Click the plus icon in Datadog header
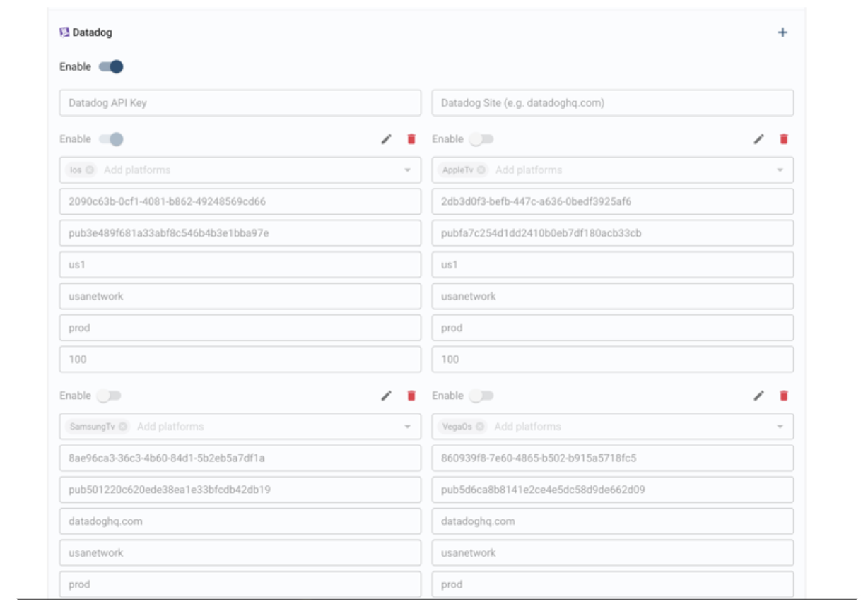 point(782,32)
